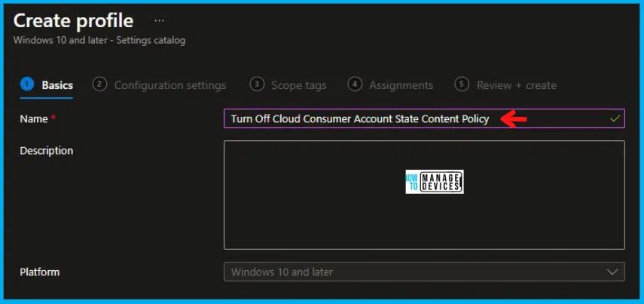Viewport: 644px width, 304px height.
Task: Open the Scope tags step
Action: click(288, 85)
